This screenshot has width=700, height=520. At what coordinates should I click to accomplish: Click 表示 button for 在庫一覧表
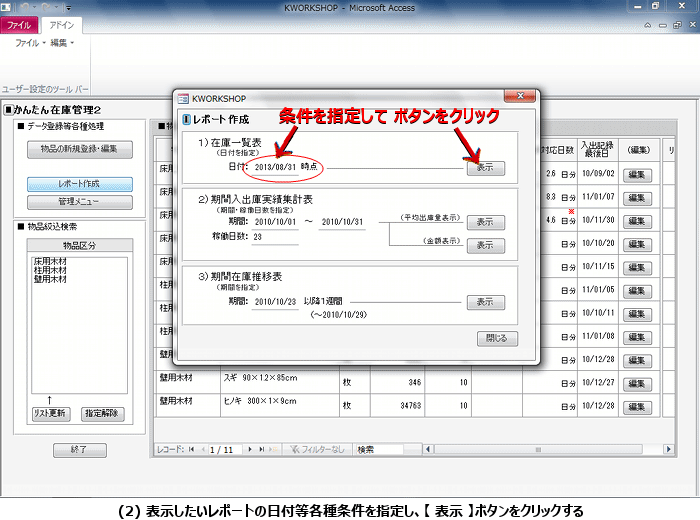(x=486, y=168)
